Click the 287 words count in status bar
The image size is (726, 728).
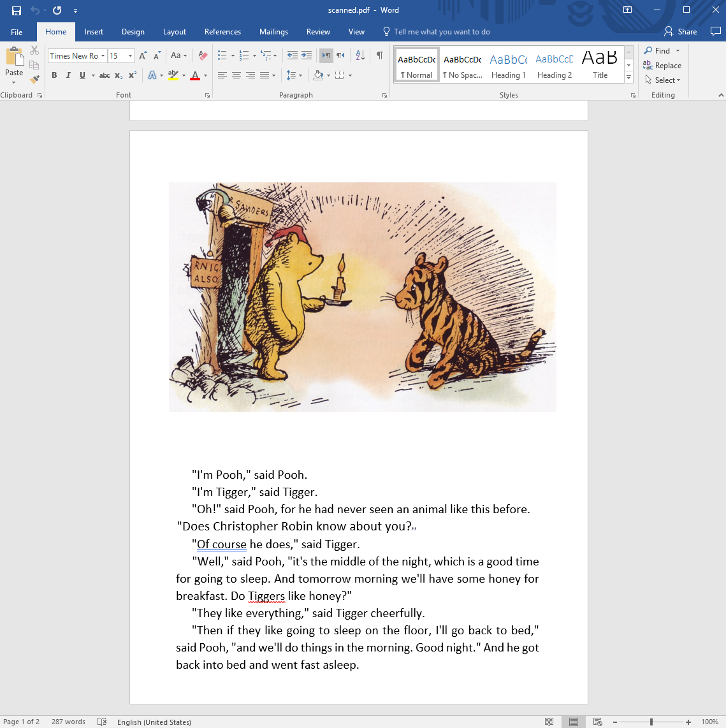(68, 722)
